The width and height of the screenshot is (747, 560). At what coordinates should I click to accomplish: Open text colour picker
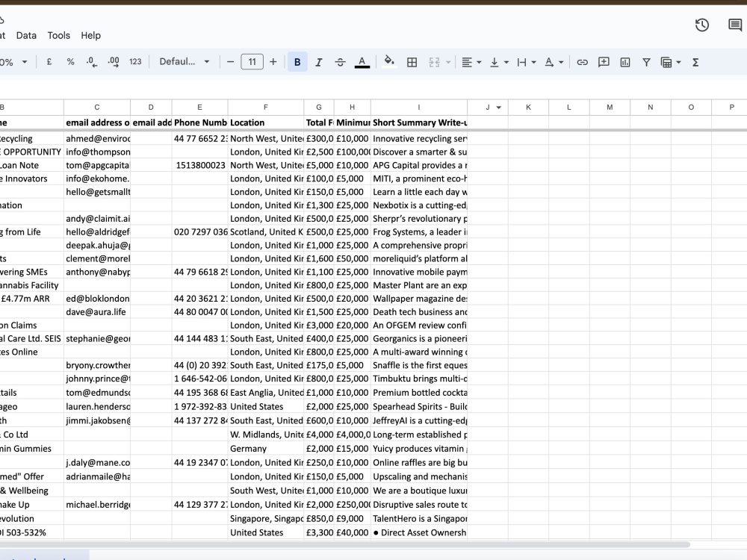[362, 62]
